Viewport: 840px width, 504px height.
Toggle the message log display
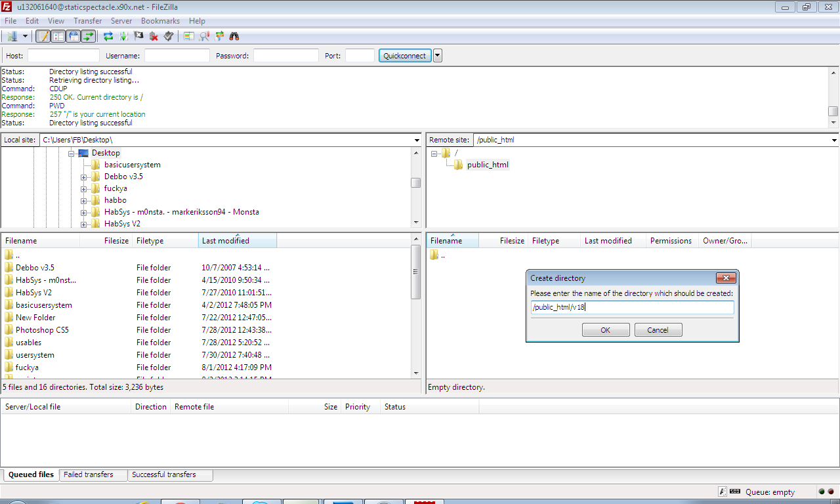[x=43, y=36]
